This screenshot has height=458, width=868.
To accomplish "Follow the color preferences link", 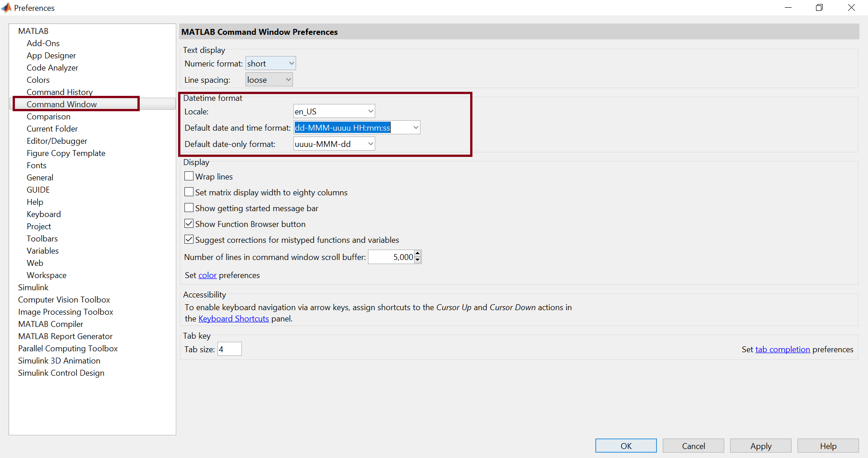I will [208, 275].
